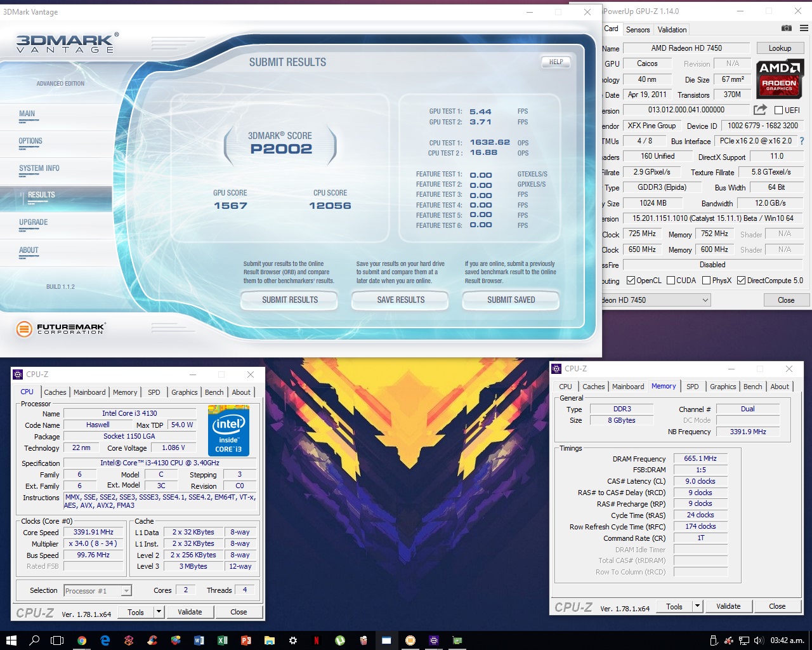Click SUBMIT RESULTS button

290,300
